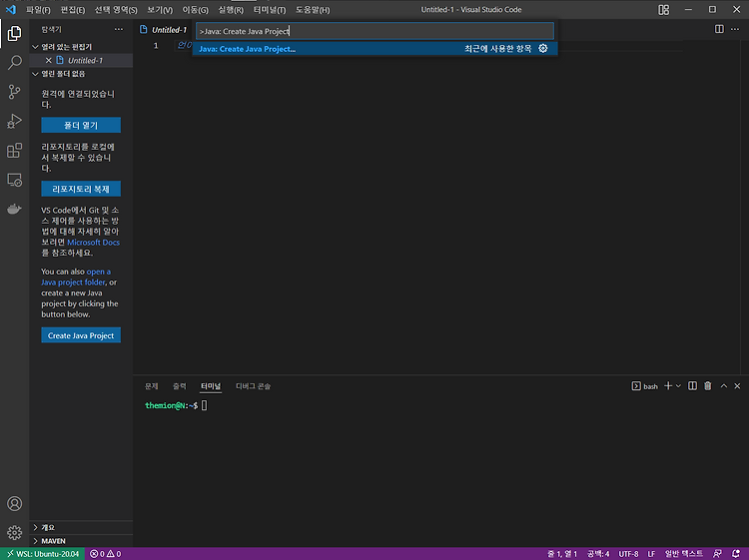Open the File menu
749x560 pixels.
38,10
